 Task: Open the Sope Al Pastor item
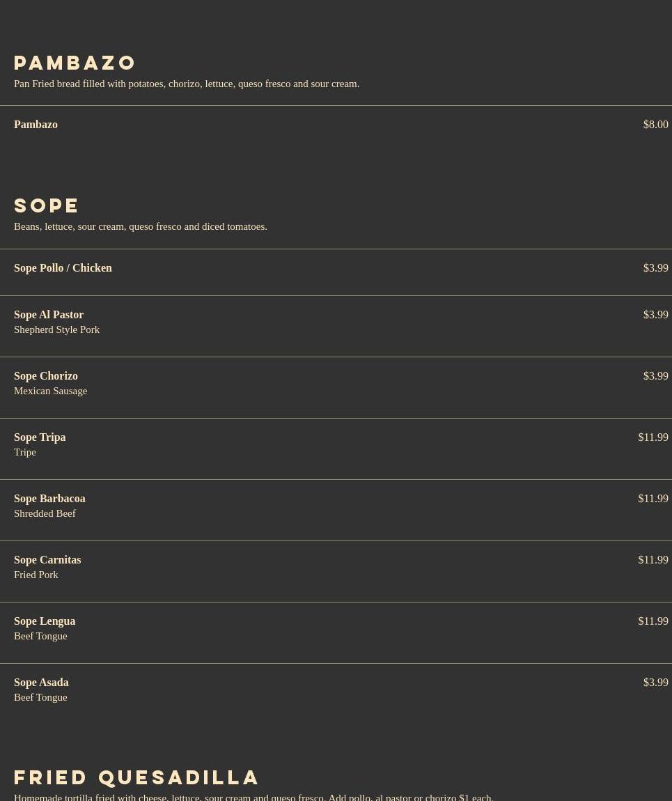[49, 315]
